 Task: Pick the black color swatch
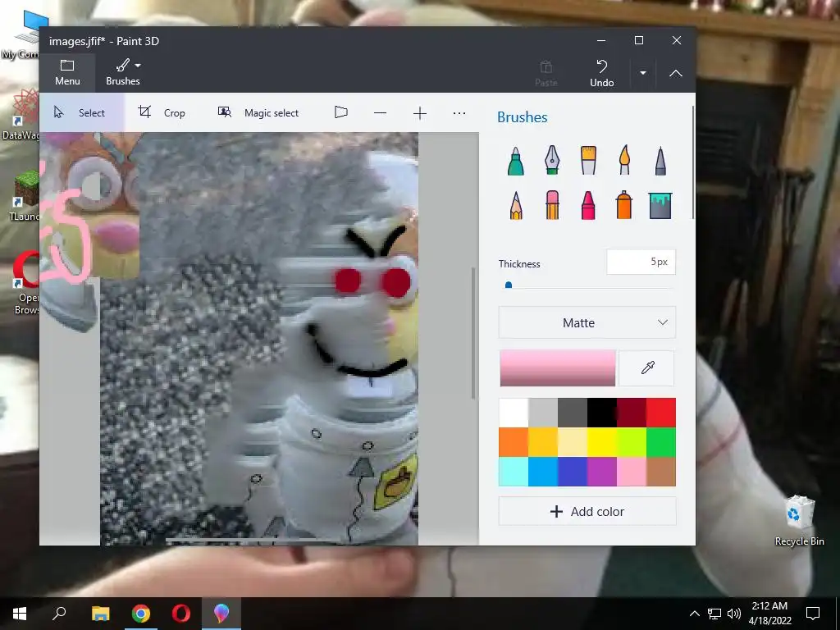(601, 413)
